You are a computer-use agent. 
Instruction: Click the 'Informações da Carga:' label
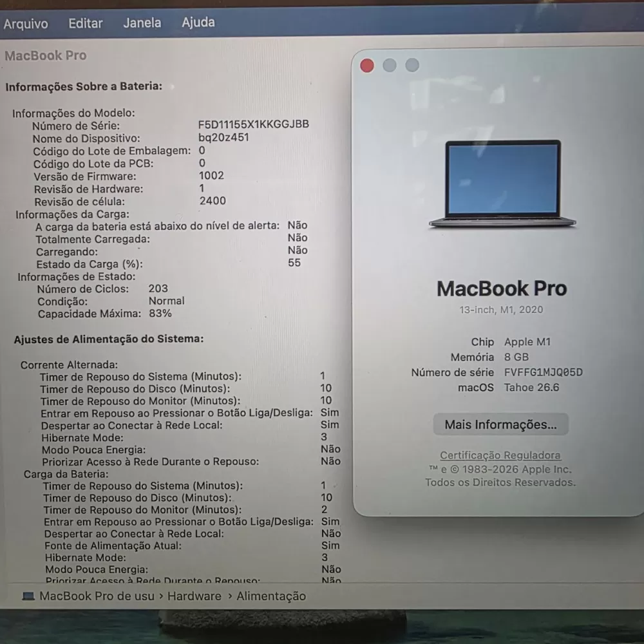[72, 214]
